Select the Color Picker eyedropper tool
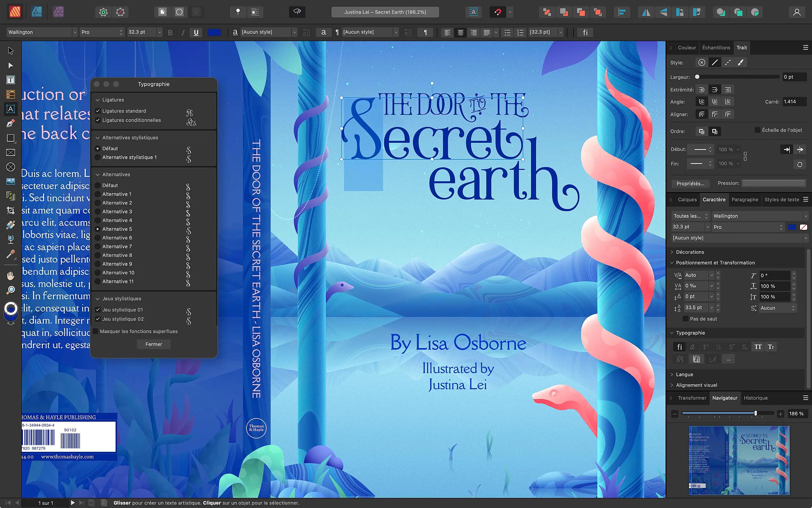 point(10,254)
